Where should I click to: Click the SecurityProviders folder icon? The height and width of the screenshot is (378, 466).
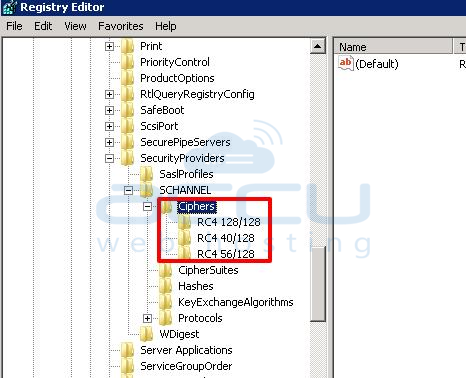point(128,158)
